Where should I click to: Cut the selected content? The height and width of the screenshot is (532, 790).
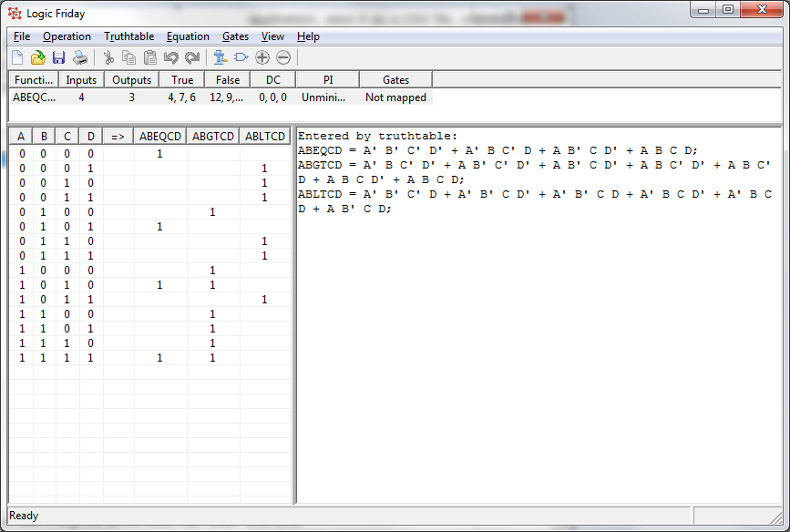pos(107,56)
